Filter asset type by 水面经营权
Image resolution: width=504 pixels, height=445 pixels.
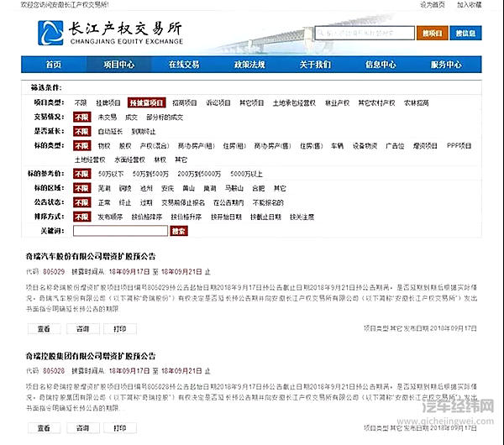pyautogui.click(x=130, y=160)
